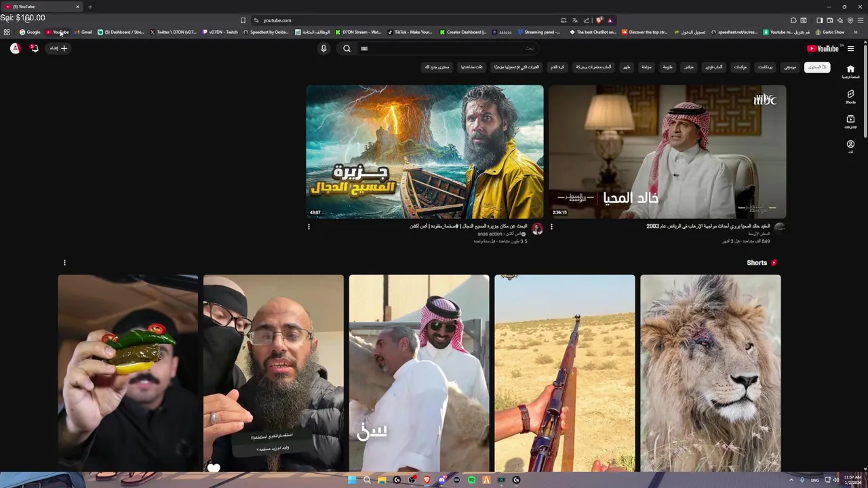
Task: Open the stuffed pepper Short thumbnail
Action: tap(127, 373)
